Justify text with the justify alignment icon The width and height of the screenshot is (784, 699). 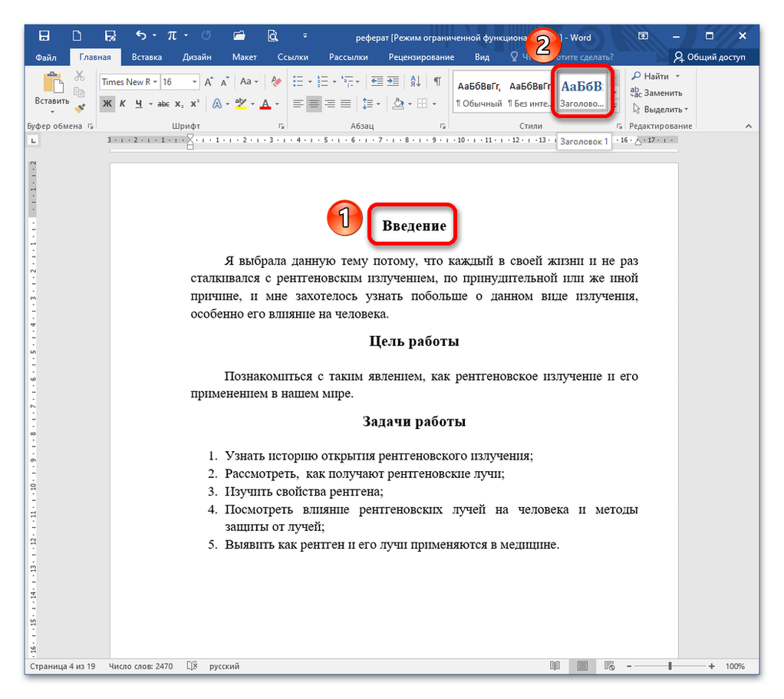click(x=347, y=104)
